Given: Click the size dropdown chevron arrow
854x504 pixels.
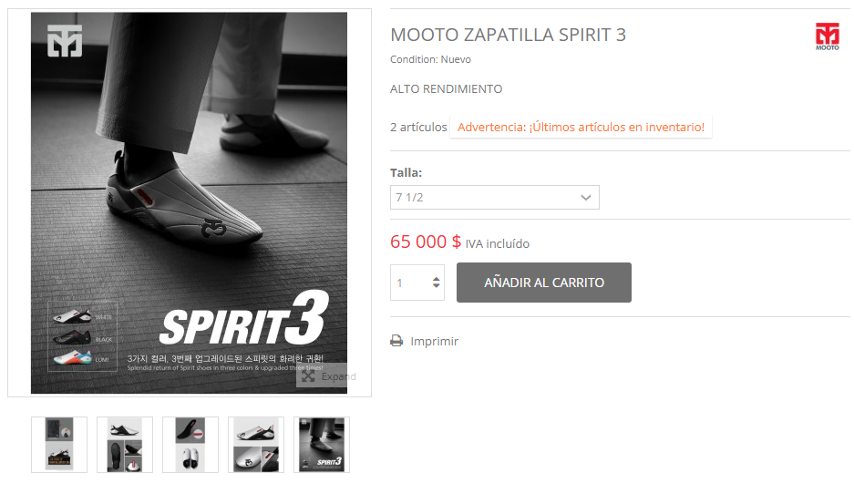Looking at the screenshot, I should point(585,197).
